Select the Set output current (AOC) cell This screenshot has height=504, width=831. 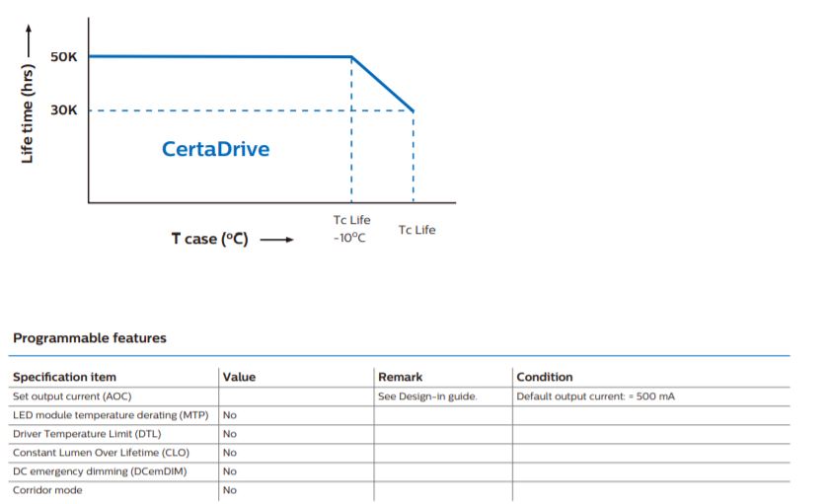[72, 396]
